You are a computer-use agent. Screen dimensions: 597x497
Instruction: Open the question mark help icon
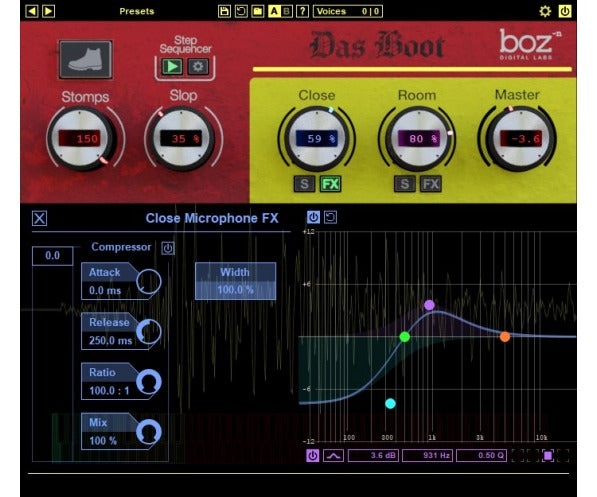click(302, 11)
